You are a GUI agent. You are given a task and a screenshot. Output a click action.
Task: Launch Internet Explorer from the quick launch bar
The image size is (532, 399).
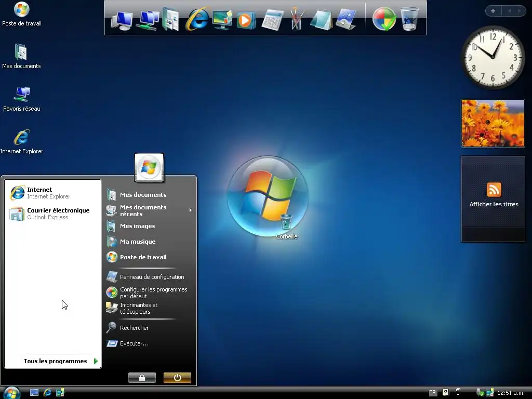(47, 393)
